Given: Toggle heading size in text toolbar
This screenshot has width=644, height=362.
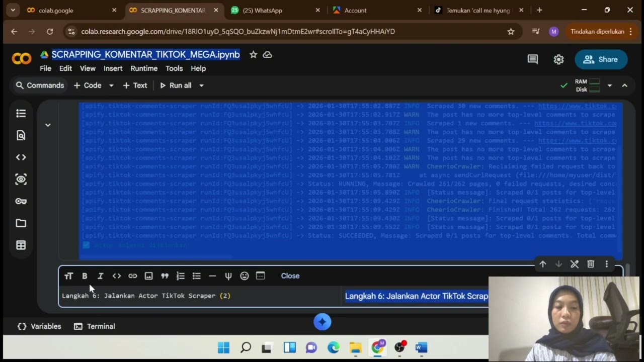Looking at the screenshot, I should point(69,276).
